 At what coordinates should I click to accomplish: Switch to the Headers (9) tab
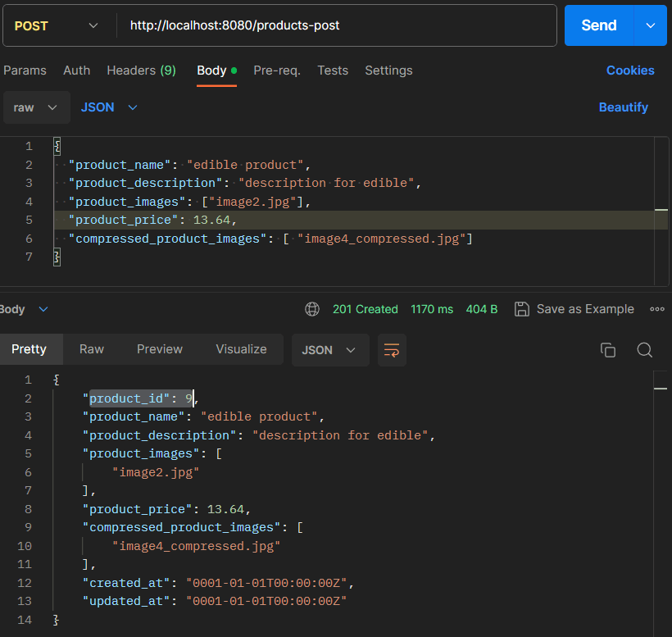click(x=142, y=71)
